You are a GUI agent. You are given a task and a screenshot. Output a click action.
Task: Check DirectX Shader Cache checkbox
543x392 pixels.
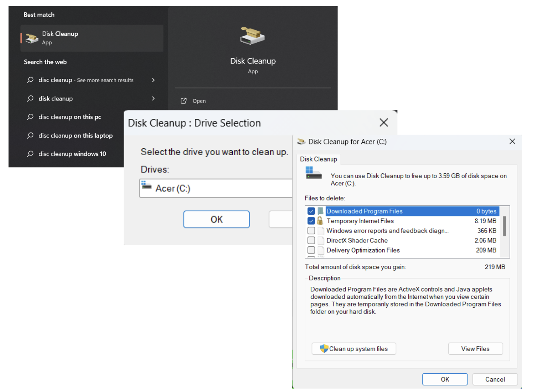[x=311, y=240]
